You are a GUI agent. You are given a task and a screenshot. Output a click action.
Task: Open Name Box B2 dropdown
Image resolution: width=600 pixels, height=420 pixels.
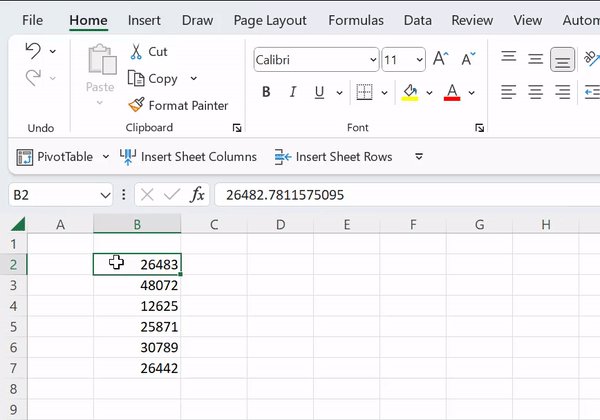coord(105,195)
